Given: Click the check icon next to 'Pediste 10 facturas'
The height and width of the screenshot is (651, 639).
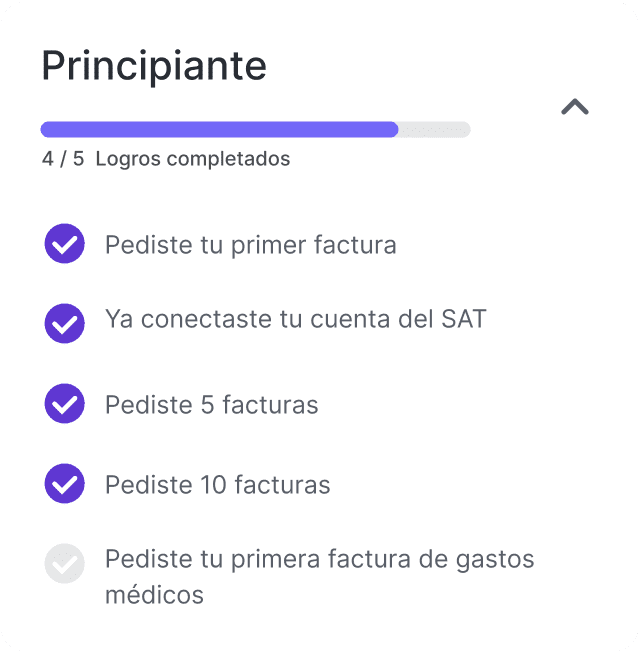Looking at the screenshot, I should click(64, 483).
